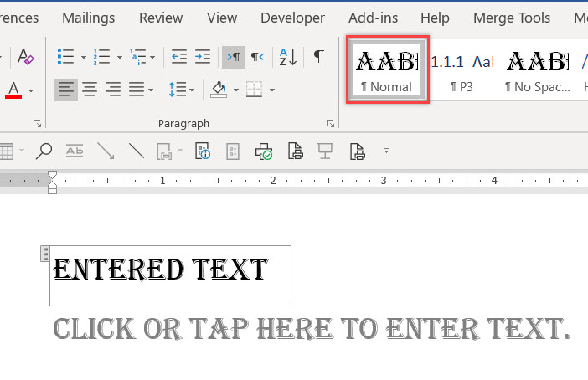Open the Review ribbon tab

(x=161, y=18)
